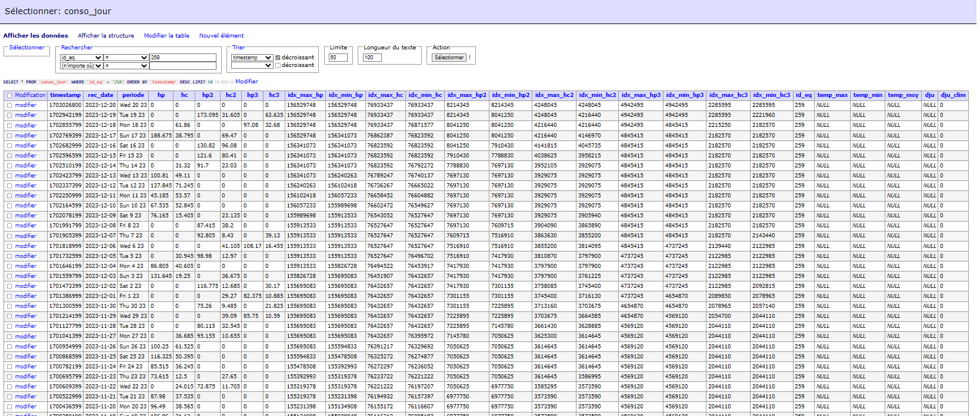Check the row dated 2023-11-20
This screenshot has height=416, width=980.
(9, 407)
